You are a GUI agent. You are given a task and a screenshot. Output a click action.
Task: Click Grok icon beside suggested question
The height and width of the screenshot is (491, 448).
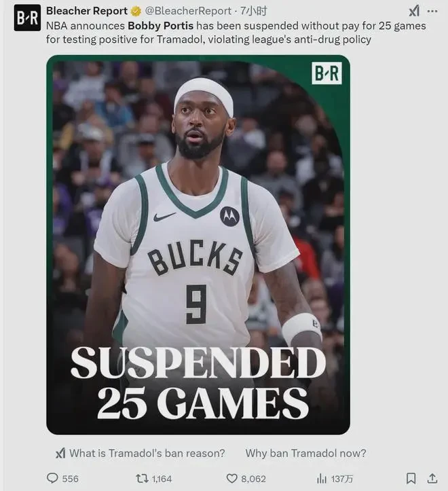[60, 453]
